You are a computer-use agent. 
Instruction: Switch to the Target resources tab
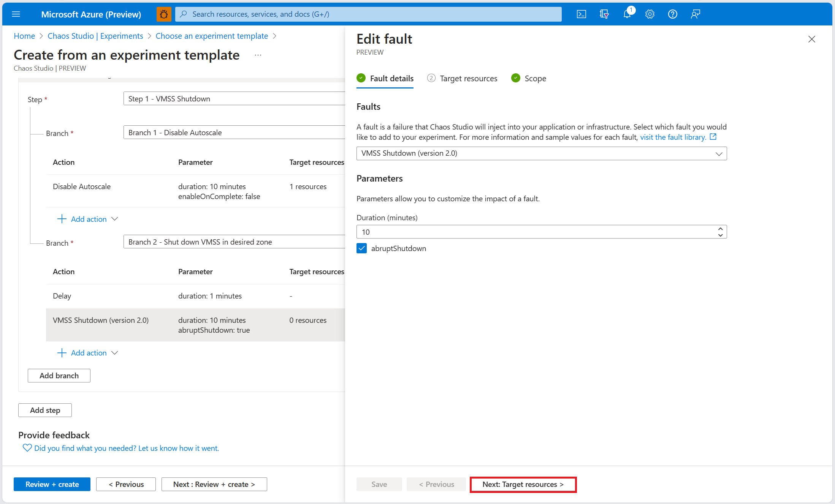coord(468,79)
